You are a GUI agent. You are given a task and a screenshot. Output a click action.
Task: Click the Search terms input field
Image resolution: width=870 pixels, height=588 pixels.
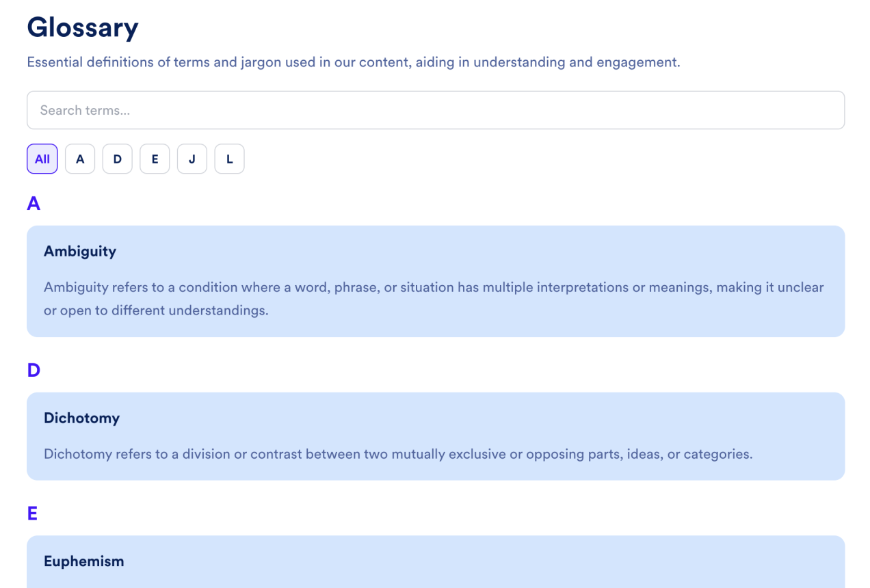(x=436, y=110)
